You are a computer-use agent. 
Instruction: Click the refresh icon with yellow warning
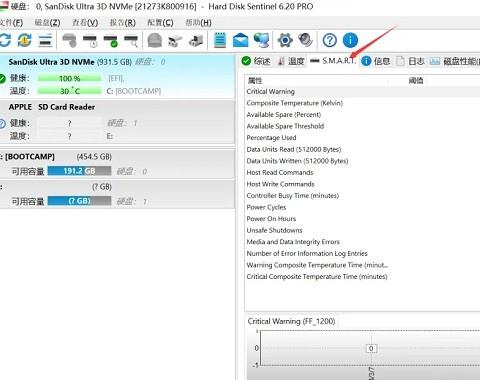coord(25,40)
